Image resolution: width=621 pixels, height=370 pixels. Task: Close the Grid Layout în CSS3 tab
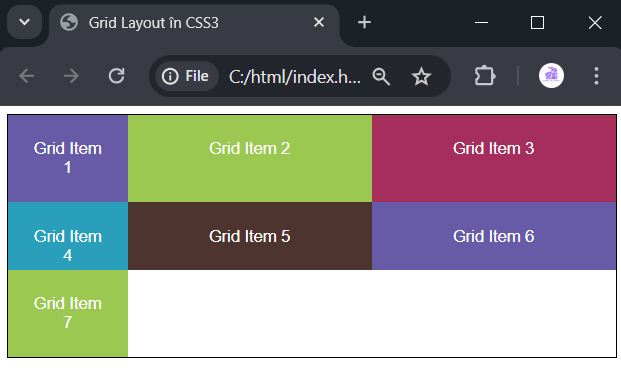[x=319, y=22]
